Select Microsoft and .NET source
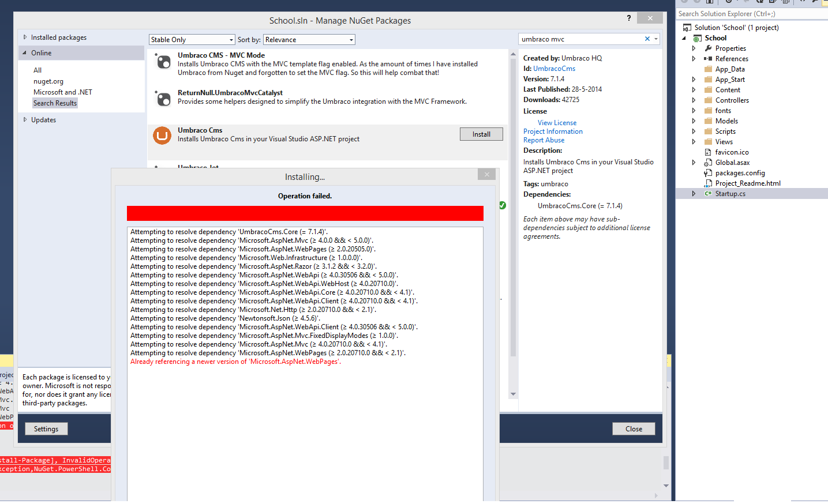This screenshot has height=504, width=828. pyautogui.click(x=63, y=92)
